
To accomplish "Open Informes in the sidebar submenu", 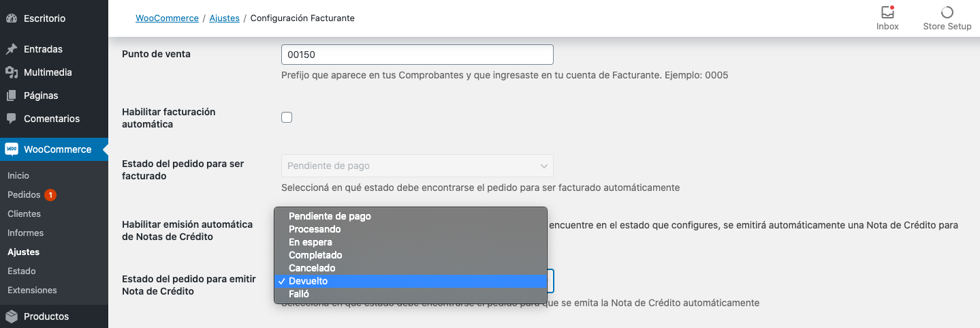I will tap(25, 233).
